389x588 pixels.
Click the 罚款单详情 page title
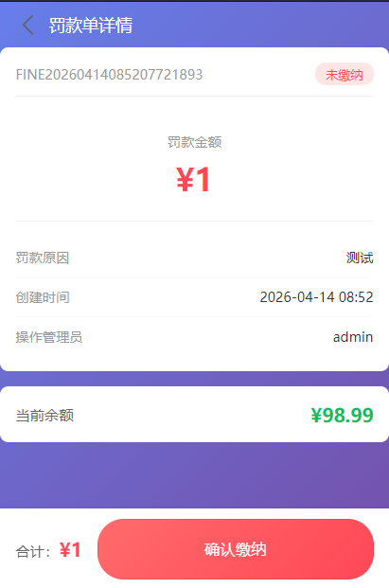coord(91,26)
